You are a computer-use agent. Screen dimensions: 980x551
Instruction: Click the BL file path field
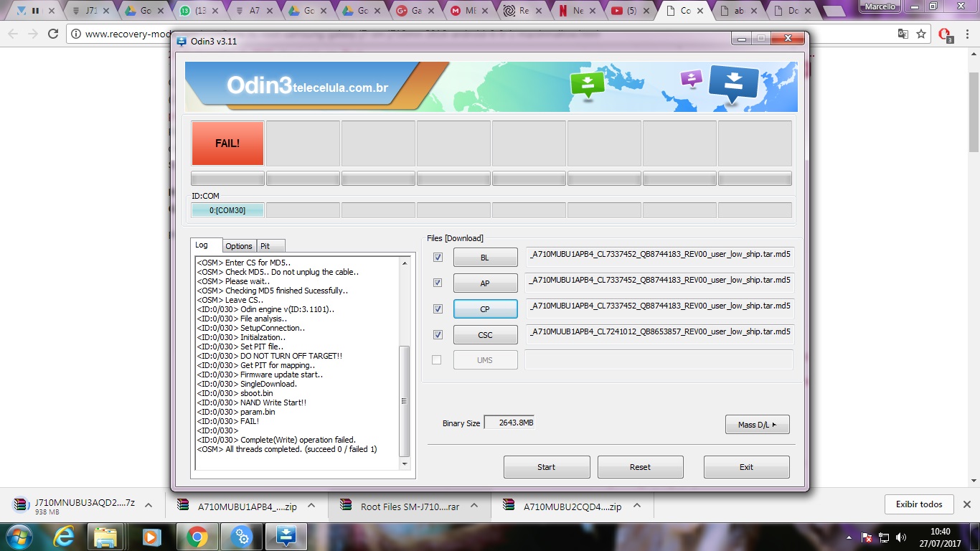coord(659,257)
